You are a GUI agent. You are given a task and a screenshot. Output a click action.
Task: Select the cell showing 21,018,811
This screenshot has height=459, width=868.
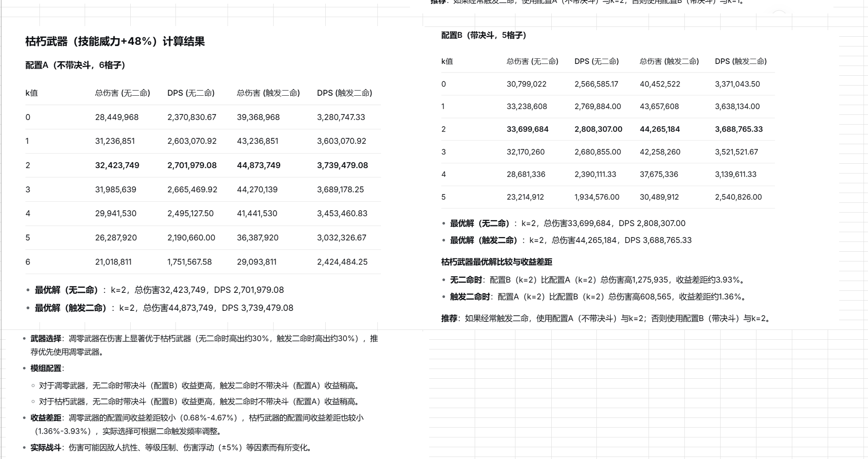(x=113, y=262)
